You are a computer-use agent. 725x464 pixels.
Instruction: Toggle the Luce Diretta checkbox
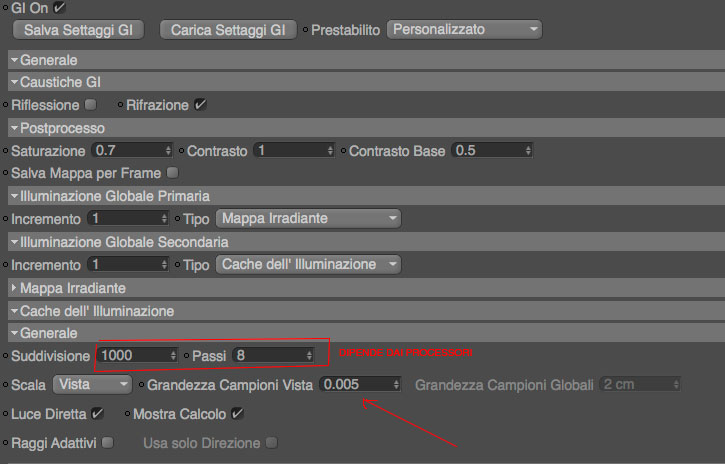[x=97, y=413]
